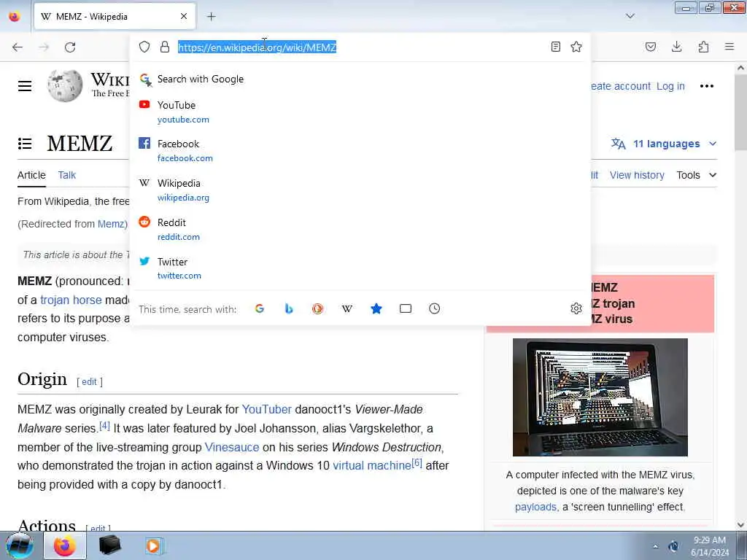Open search settings gear icon
Image resolution: width=747 pixels, height=560 pixels.
[576, 308]
